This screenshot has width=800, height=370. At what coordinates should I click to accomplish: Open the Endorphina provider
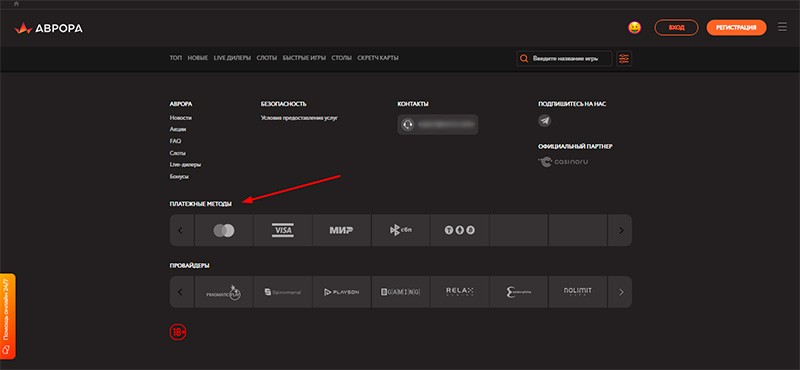point(518,292)
